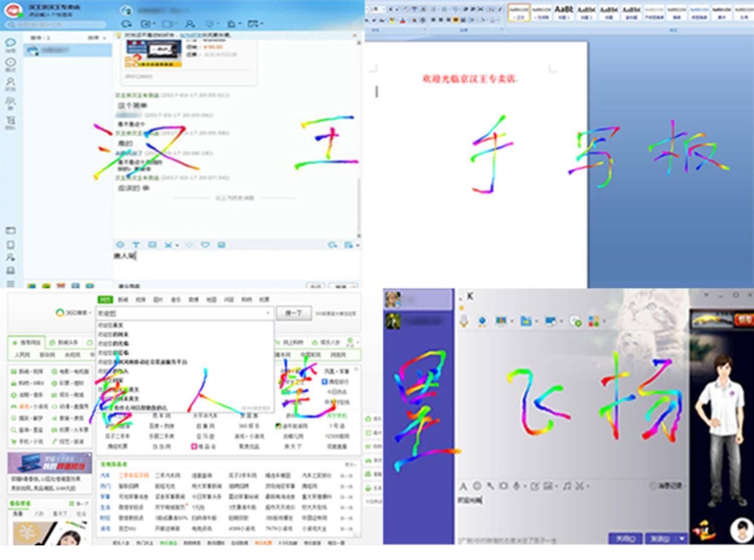Apply the highlighted first style in Word's style gallery
The height and width of the screenshot is (560, 754).
coord(519,12)
